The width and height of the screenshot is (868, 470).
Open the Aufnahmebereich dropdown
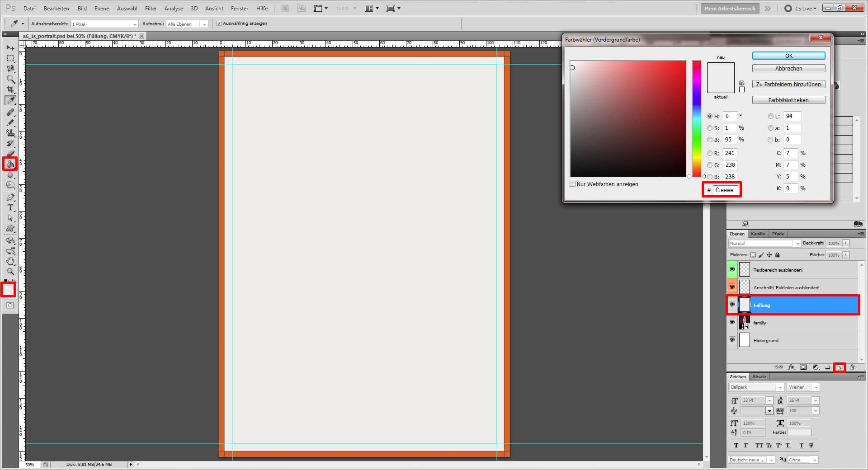[x=135, y=23]
